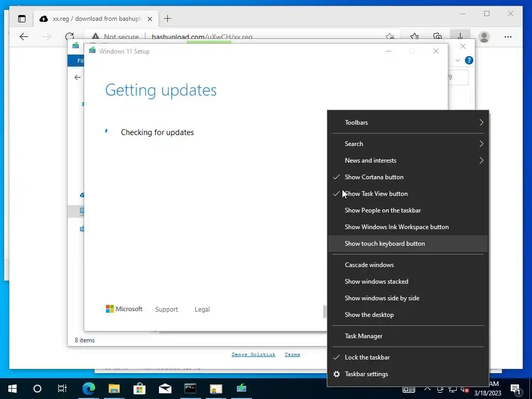Enable Show Windows Ink Workspace button
This screenshot has width=532, height=399.
coord(408,227)
